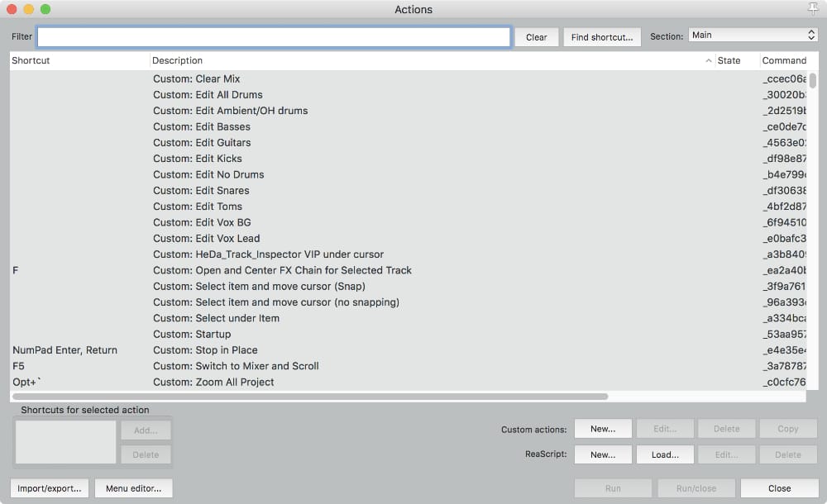Sort actions by the Shortcut column
Viewport: 827px width, 504px height.
tap(31, 60)
